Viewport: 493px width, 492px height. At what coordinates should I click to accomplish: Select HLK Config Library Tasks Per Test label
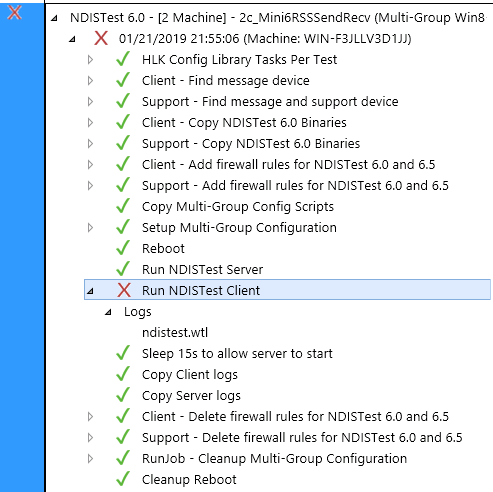click(x=239, y=60)
